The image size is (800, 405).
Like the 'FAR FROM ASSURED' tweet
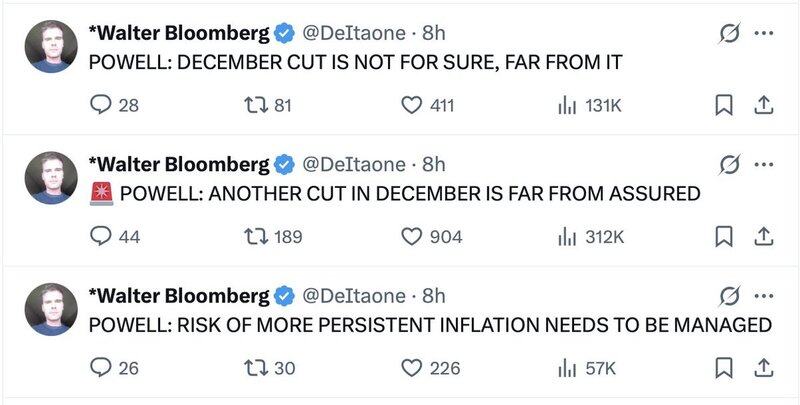[412, 237]
